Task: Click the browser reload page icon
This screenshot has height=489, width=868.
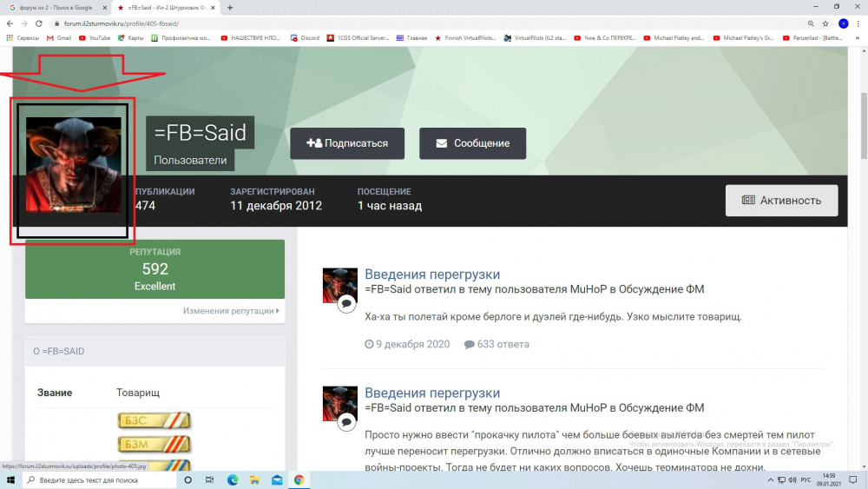Action: click(x=39, y=23)
